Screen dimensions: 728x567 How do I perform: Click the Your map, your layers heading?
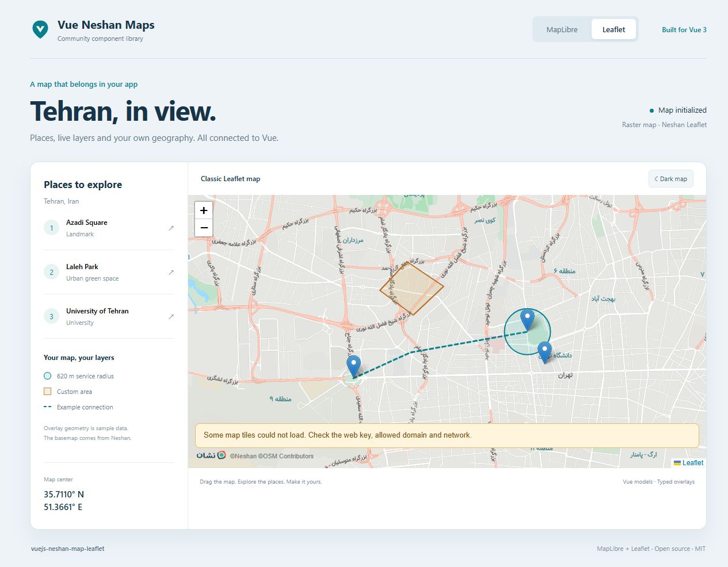[x=79, y=358]
